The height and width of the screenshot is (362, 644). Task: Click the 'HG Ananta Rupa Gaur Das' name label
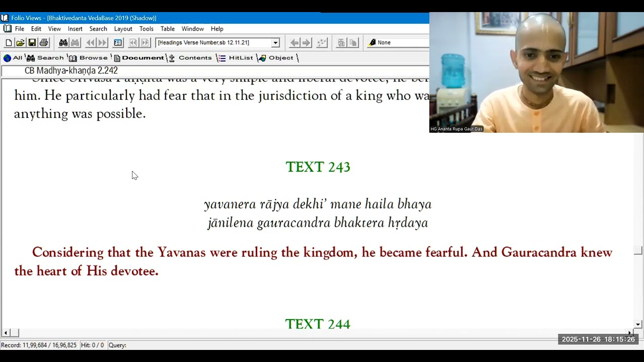456,129
